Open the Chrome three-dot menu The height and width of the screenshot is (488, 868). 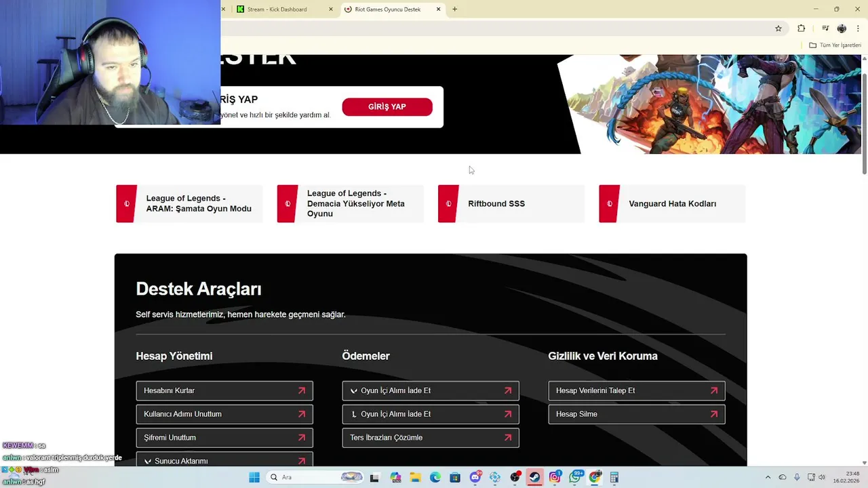(x=858, y=28)
